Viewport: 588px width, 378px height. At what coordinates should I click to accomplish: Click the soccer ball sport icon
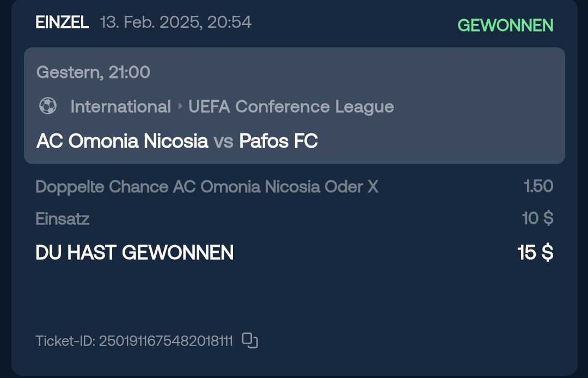pyautogui.click(x=48, y=106)
